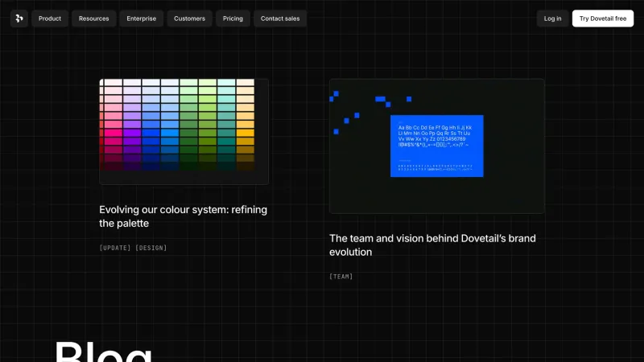Click the Log in button
The height and width of the screenshot is (362, 644).
point(552,19)
